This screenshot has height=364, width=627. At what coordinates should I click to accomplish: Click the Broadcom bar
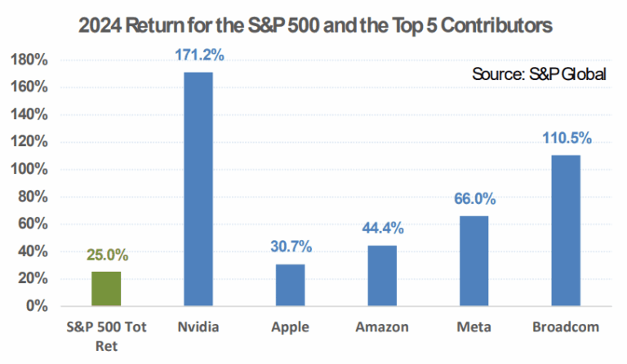coord(565,230)
